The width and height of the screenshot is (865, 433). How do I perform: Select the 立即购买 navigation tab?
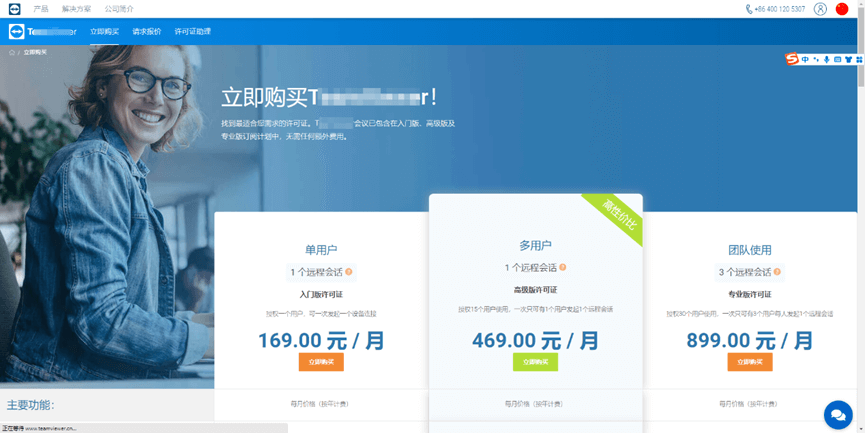pyautogui.click(x=104, y=31)
